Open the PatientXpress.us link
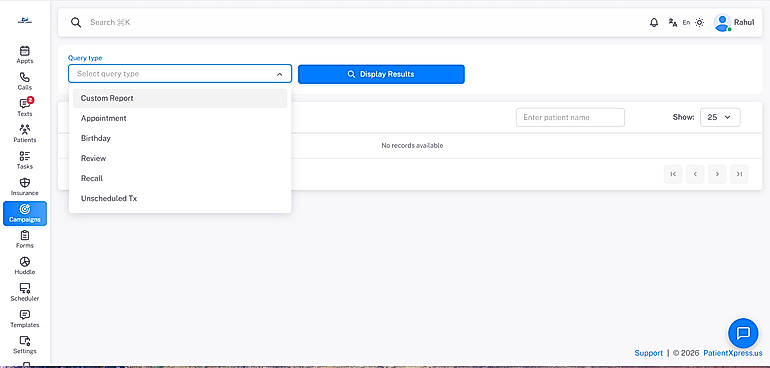770x368 pixels. point(733,353)
